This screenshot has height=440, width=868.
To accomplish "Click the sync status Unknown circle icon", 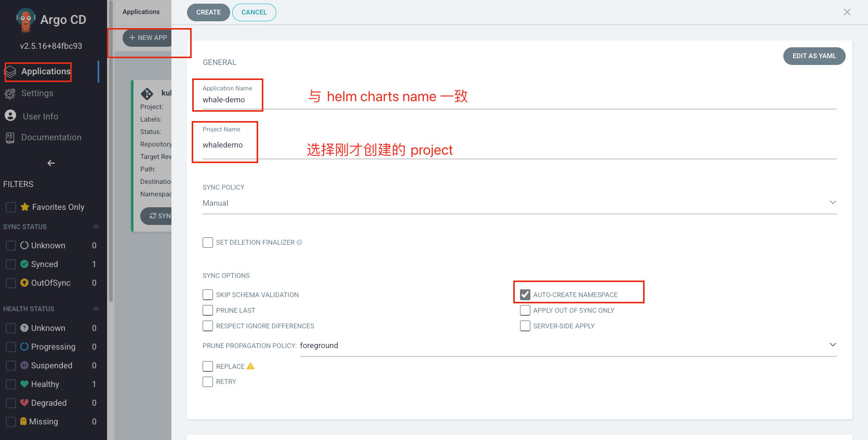I will point(24,245).
